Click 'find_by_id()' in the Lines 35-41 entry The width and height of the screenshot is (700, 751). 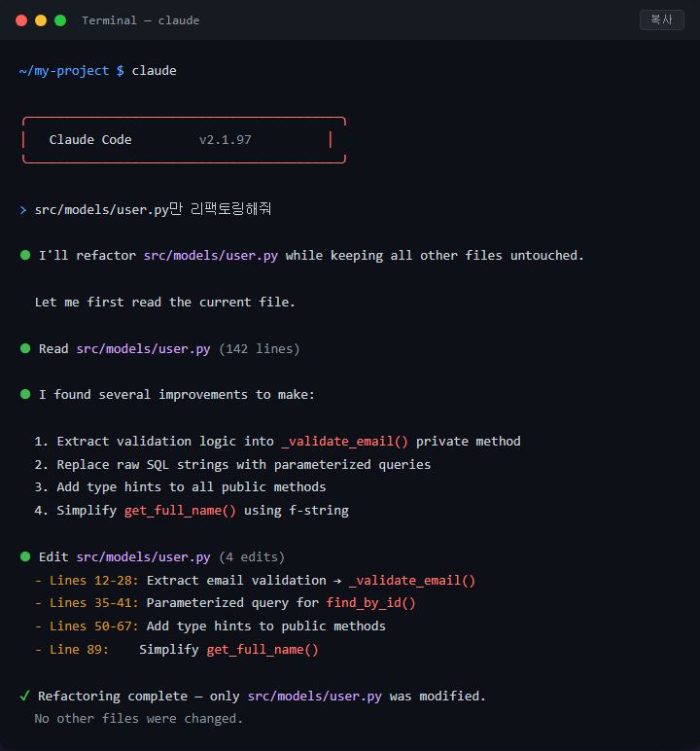[x=370, y=603]
